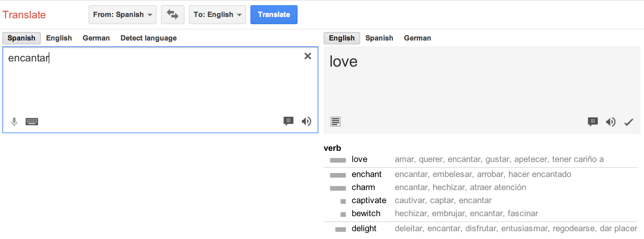Click translation-side speech bubble icon

(x=593, y=122)
